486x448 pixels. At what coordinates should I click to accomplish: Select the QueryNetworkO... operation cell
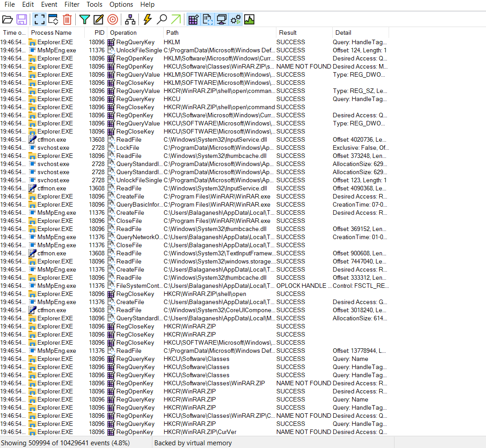pyautogui.click(x=139, y=237)
